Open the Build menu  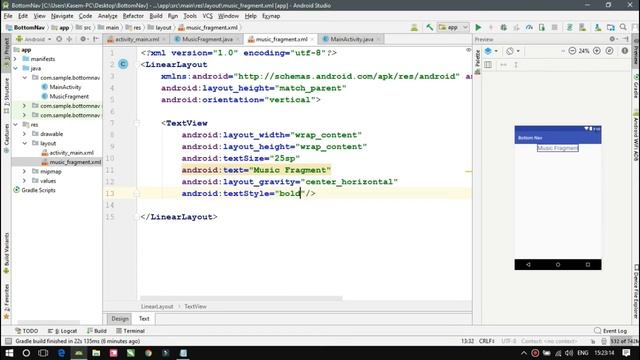pos(156,16)
